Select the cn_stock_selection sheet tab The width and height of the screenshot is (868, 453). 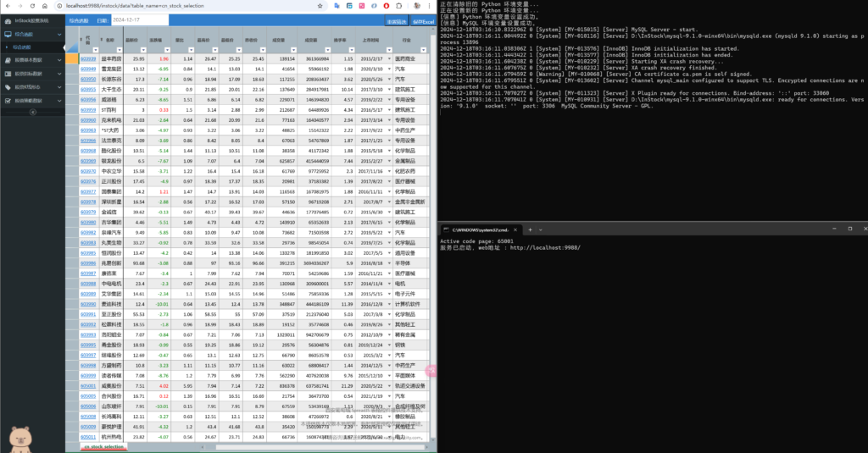point(103,446)
